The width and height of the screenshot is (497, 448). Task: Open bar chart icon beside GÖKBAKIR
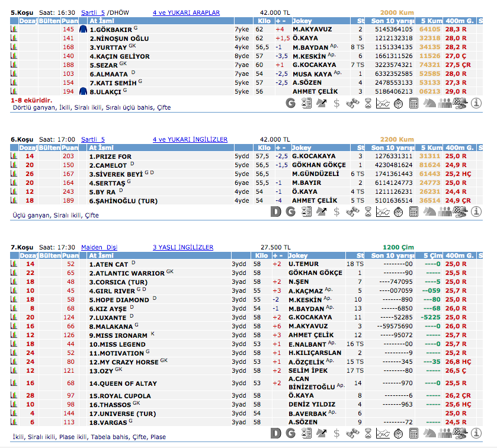(x=14, y=29)
